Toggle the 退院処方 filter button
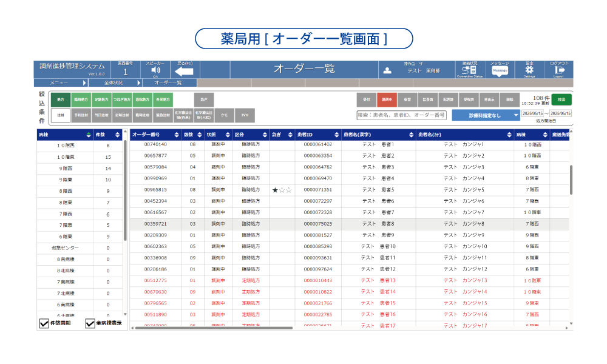Viewport: 607px width, 364px height. tap(143, 100)
